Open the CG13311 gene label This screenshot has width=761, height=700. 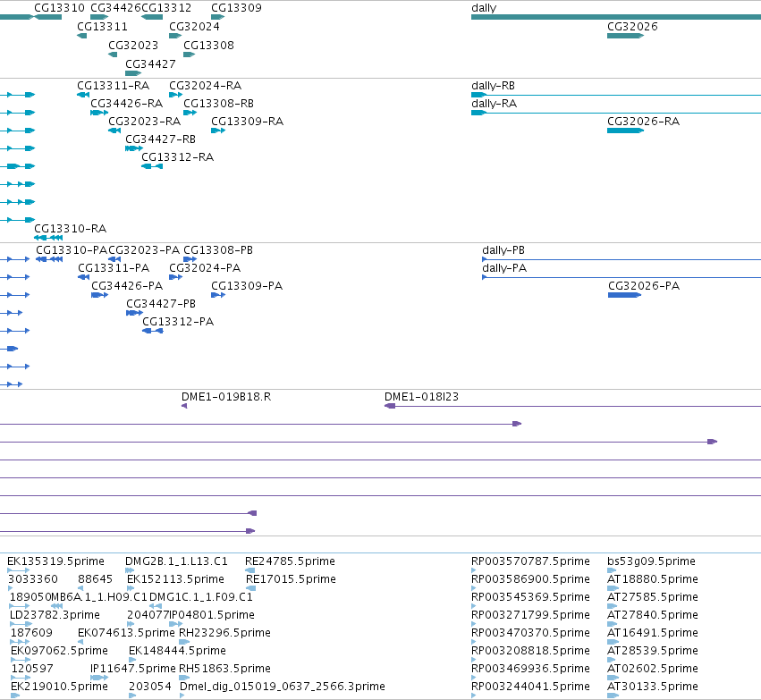(x=103, y=26)
